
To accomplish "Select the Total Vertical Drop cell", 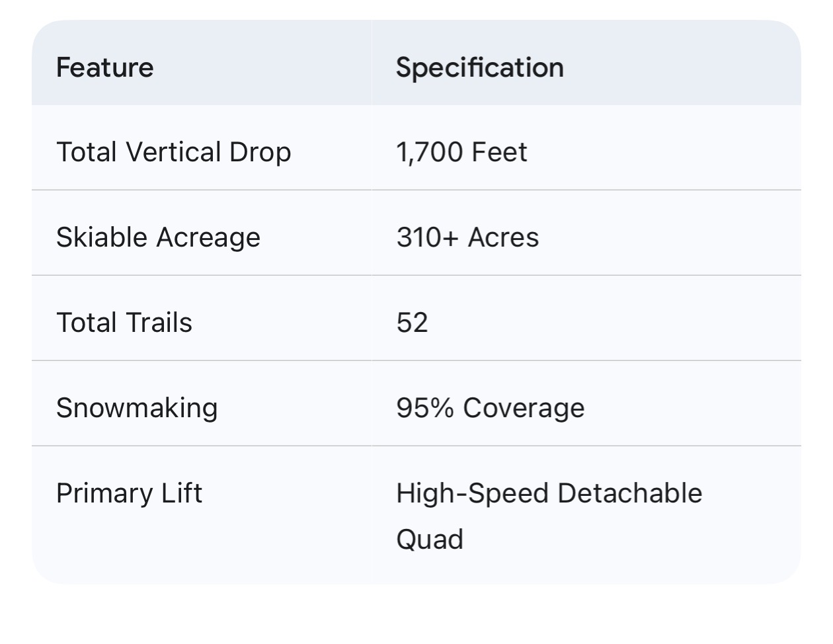I will coord(173,152).
